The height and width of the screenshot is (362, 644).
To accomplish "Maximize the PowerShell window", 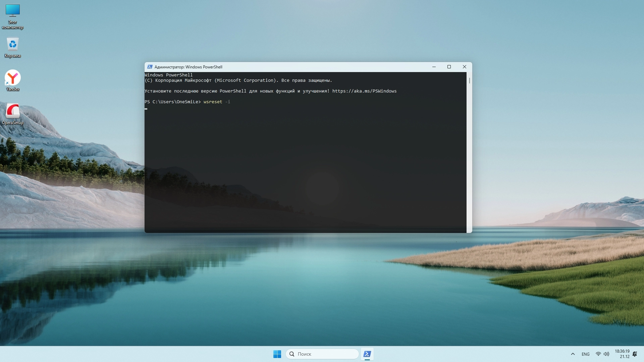I will (x=449, y=67).
